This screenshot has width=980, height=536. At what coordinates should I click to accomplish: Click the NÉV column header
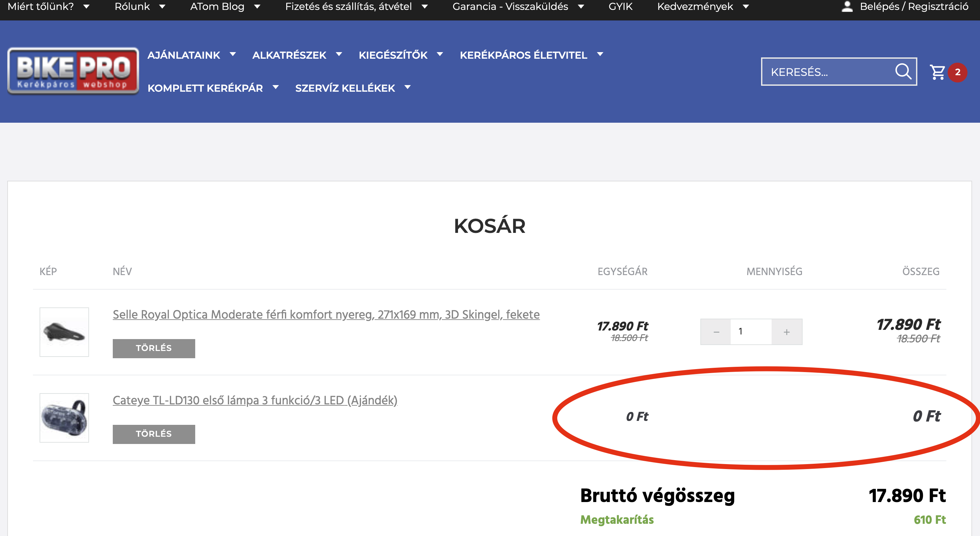pyautogui.click(x=122, y=271)
